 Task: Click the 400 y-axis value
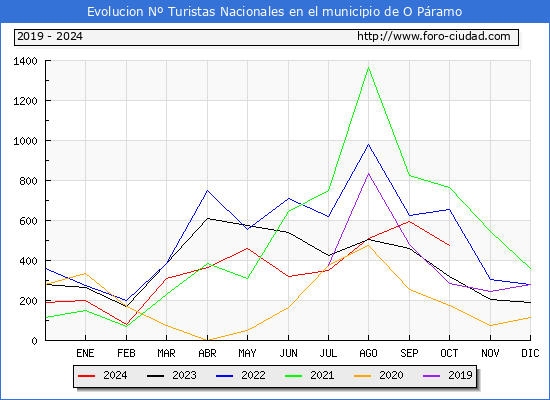28,261
